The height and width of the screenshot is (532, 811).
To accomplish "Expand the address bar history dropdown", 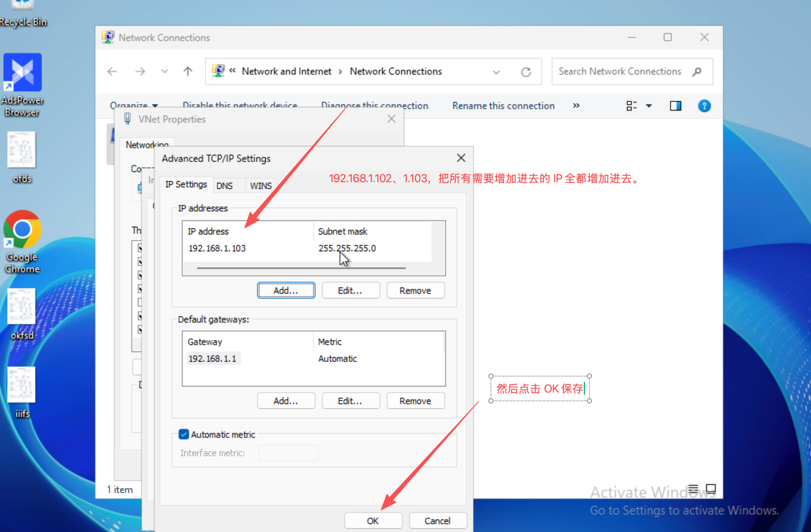I will pyautogui.click(x=496, y=72).
